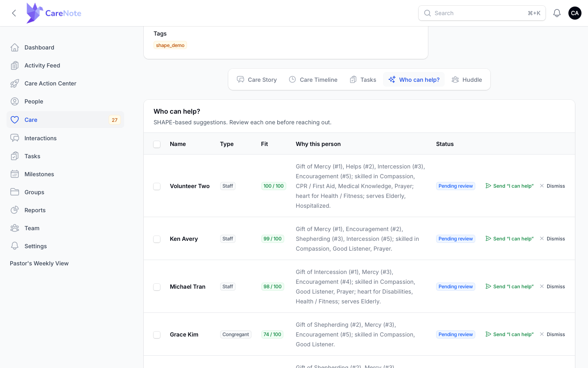Click the Interactions chat icon

point(15,138)
